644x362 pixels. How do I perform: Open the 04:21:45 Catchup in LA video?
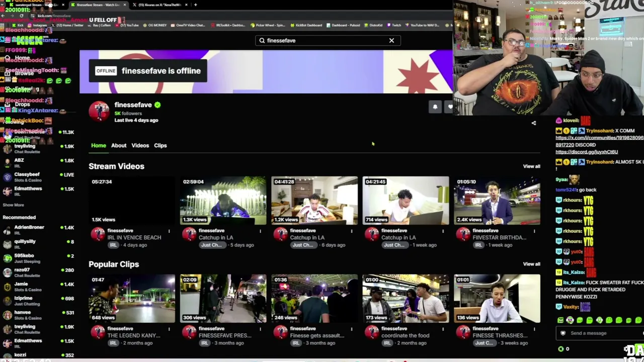point(406,200)
